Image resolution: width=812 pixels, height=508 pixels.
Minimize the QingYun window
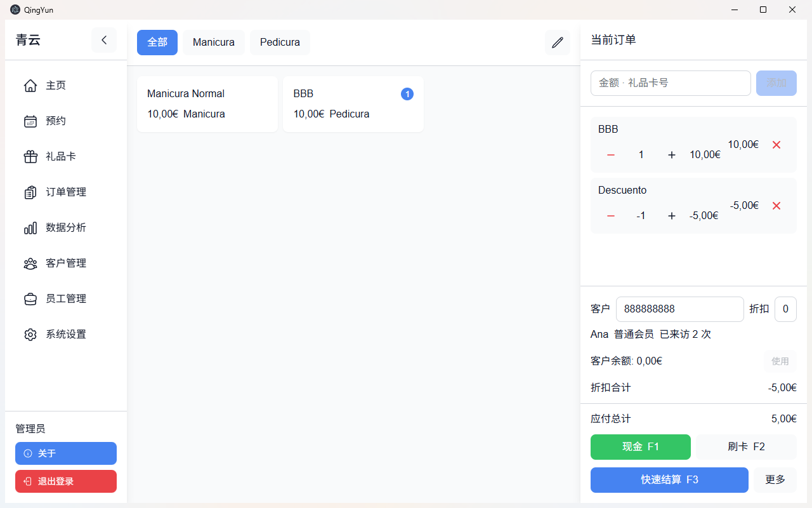tap(734, 10)
